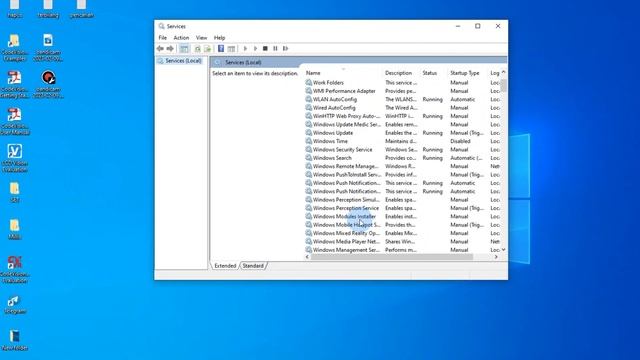Select the Windows Perception Simul... service
The width and height of the screenshot is (640, 360).
click(346, 200)
